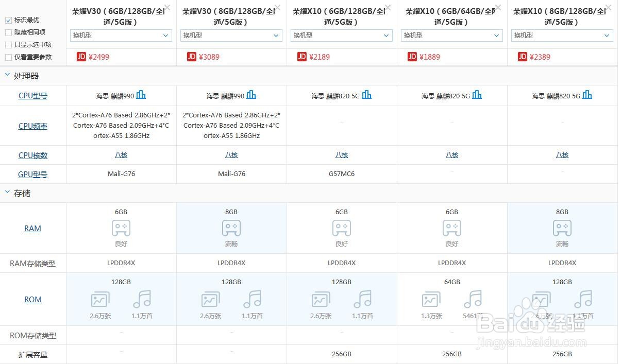The height and width of the screenshot is (364, 621).
Task: Remove 荣耀X10 6GB/64GB from comparison
Action: click(498, 7)
